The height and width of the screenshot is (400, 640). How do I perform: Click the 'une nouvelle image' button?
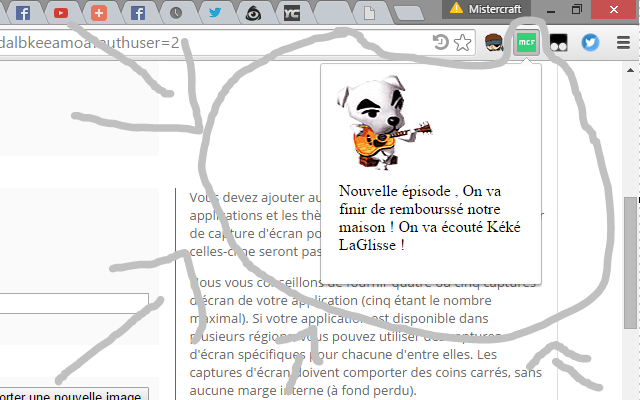pyautogui.click(x=74, y=395)
